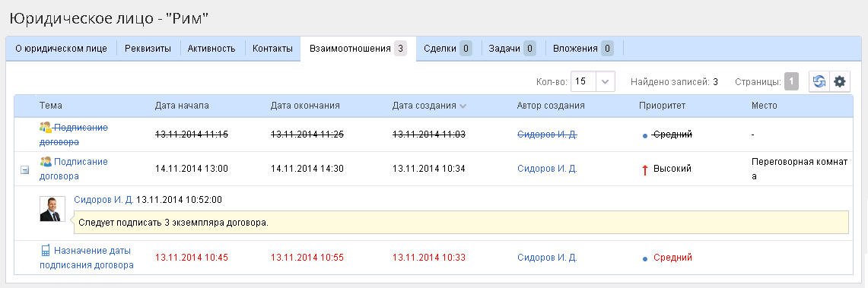Screen dimensions: 868x288
Task: Switch to the Сделки tab
Action: click(x=448, y=49)
